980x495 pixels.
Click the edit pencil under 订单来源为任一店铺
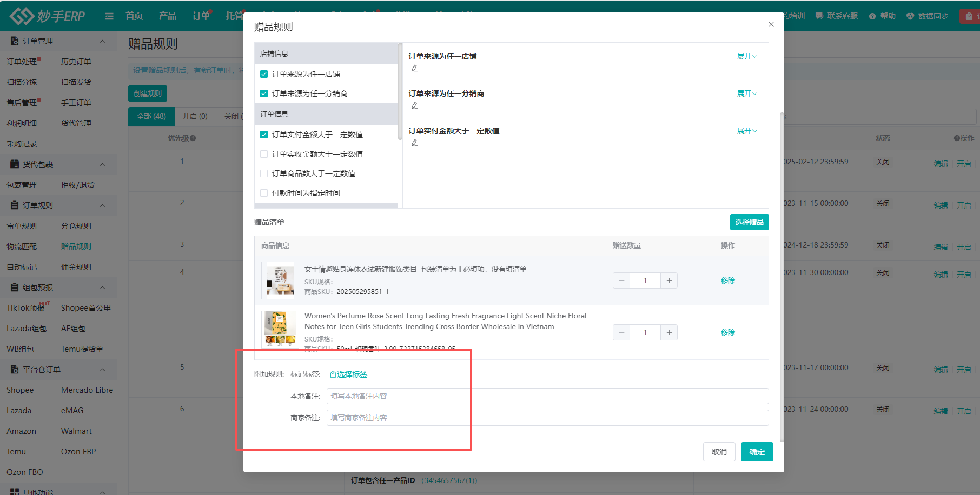(x=415, y=68)
